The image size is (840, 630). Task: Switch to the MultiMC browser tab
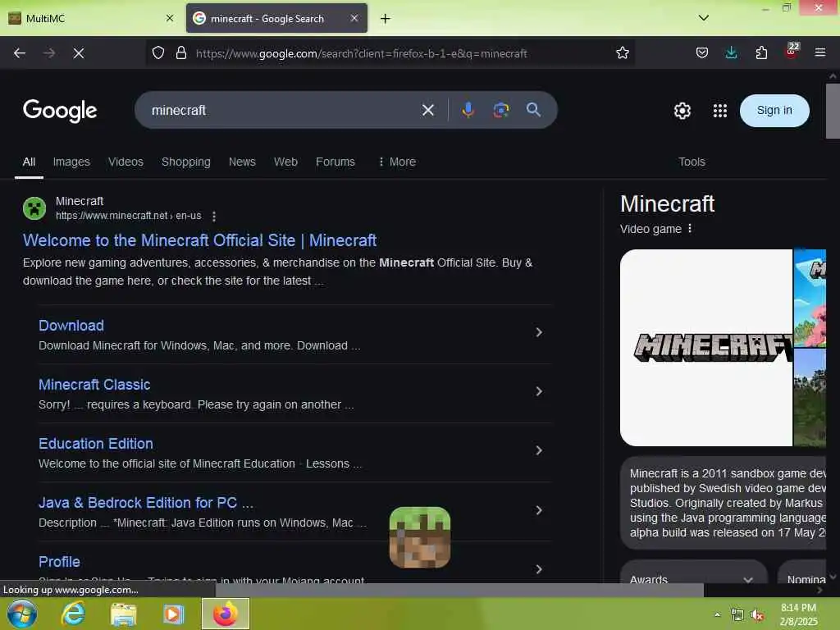[x=91, y=18]
